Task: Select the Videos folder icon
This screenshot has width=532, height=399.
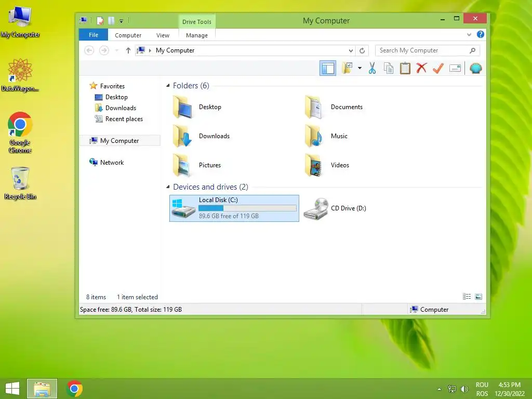Action: [314, 165]
